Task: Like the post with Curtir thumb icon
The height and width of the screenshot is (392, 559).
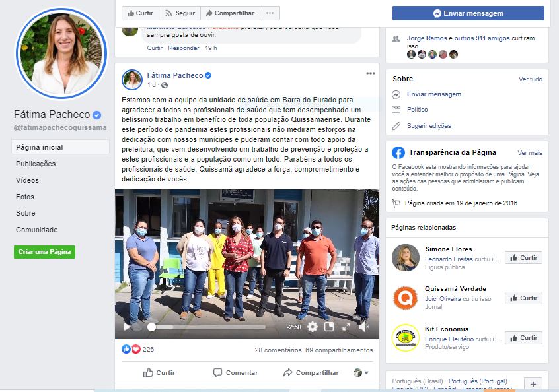Action: (159, 372)
